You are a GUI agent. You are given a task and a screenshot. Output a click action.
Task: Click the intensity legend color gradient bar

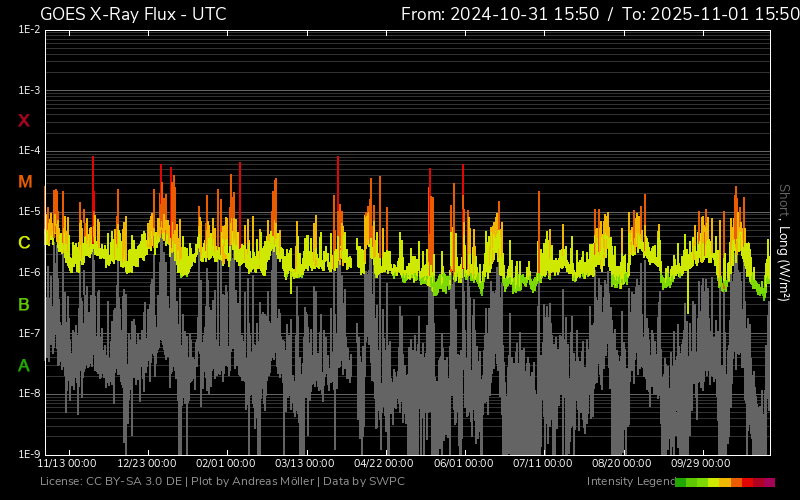(x=725, y=482)
